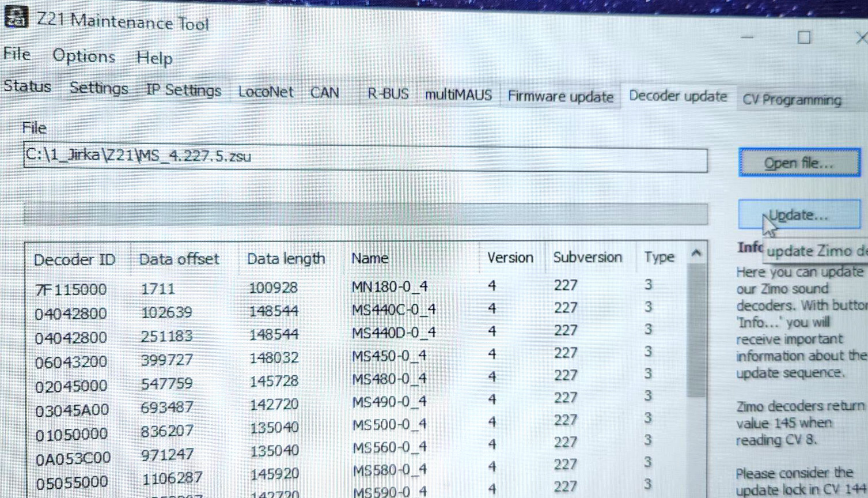Image resolution: width=868 pixels, height=498 pixels.
Task: Open the Help menu
Action: (154, 58)
